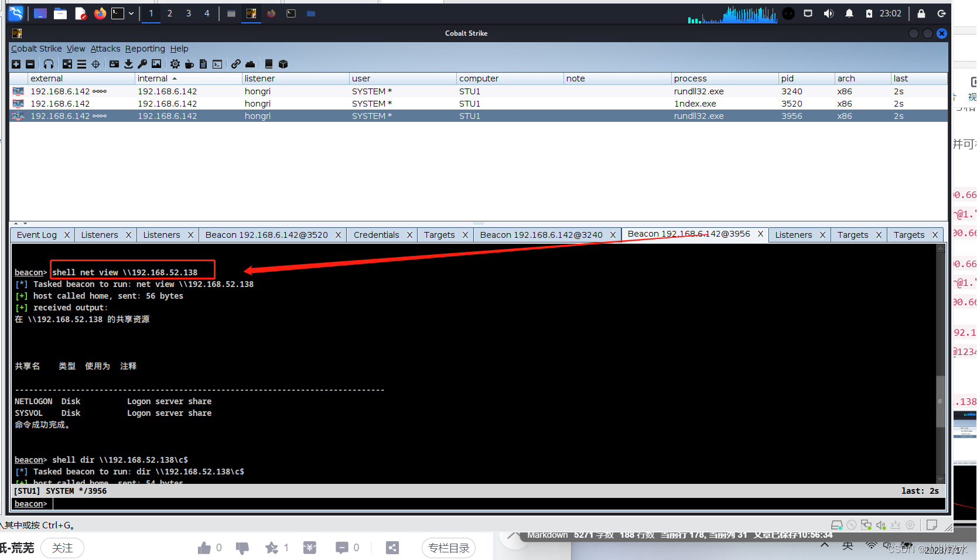Show target table via crosshair icon
977x560 pixels.
95,64
